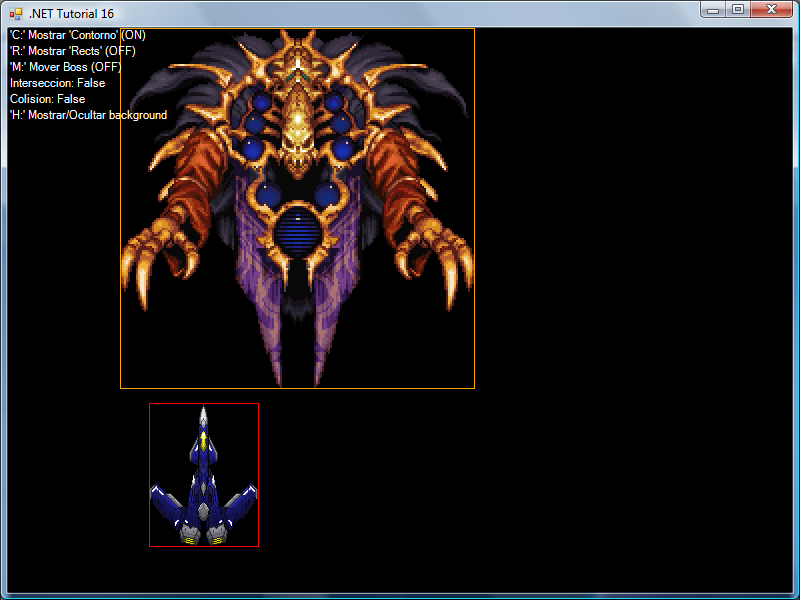Image resolution: width=800 pixels, height=600 pixels.
Task: Click the "Colision: False" status text
Action: [47, 99]
